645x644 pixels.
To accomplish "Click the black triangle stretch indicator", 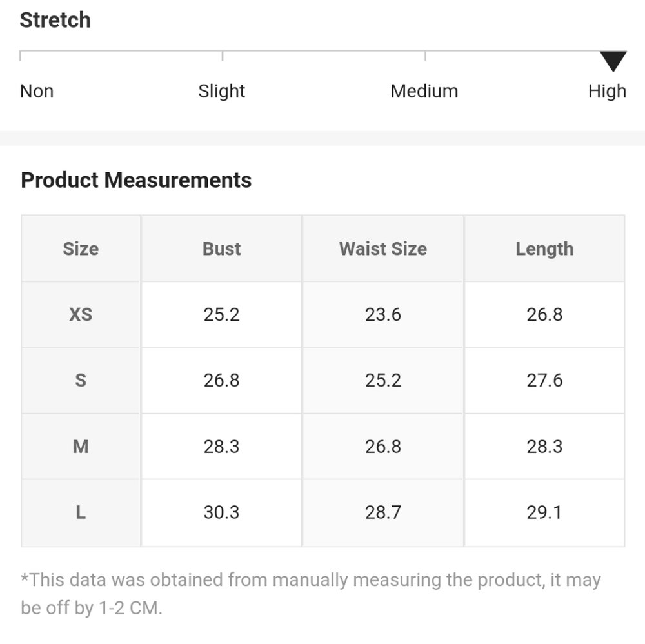I will (x=613, y=61).
